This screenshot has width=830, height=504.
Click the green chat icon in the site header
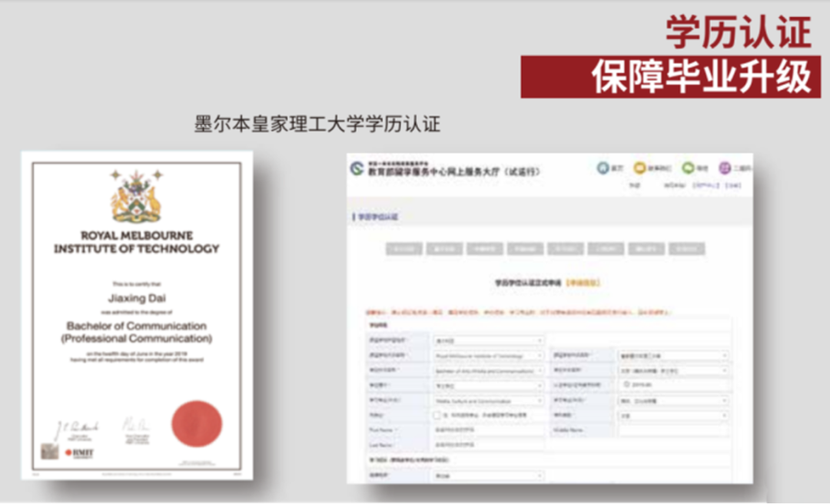coord(688,167)
